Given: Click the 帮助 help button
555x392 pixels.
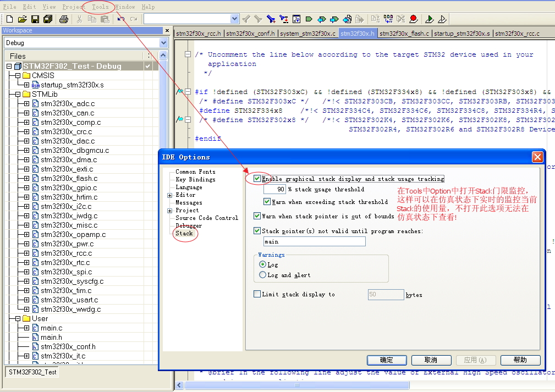Looking at the screenshot, I should (520, 360).
